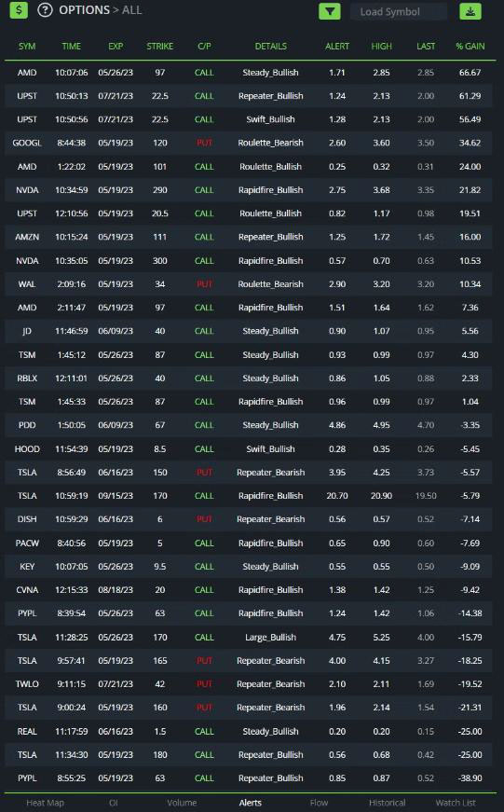Click PUT in the GOOGL row
Screen dimensions: 504x812
204,143
